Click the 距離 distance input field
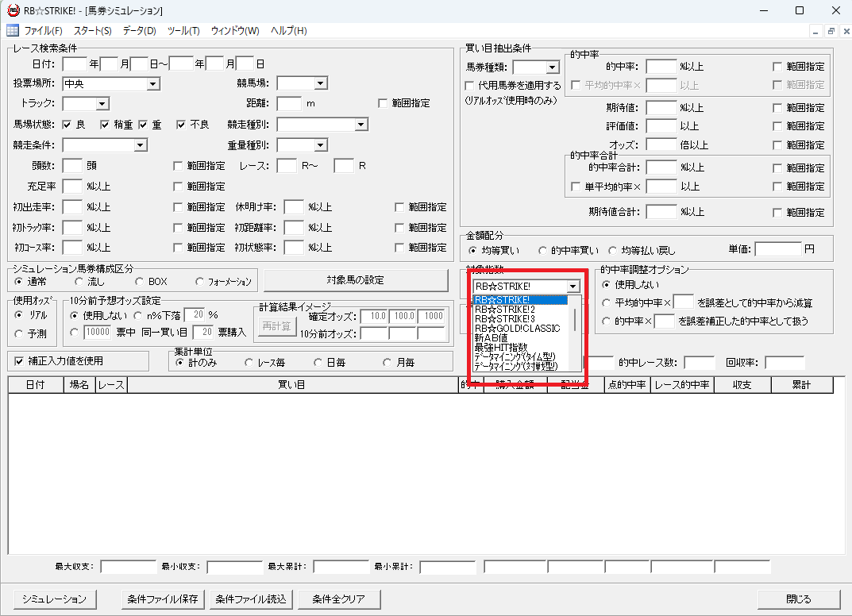 tap(289, 103)
